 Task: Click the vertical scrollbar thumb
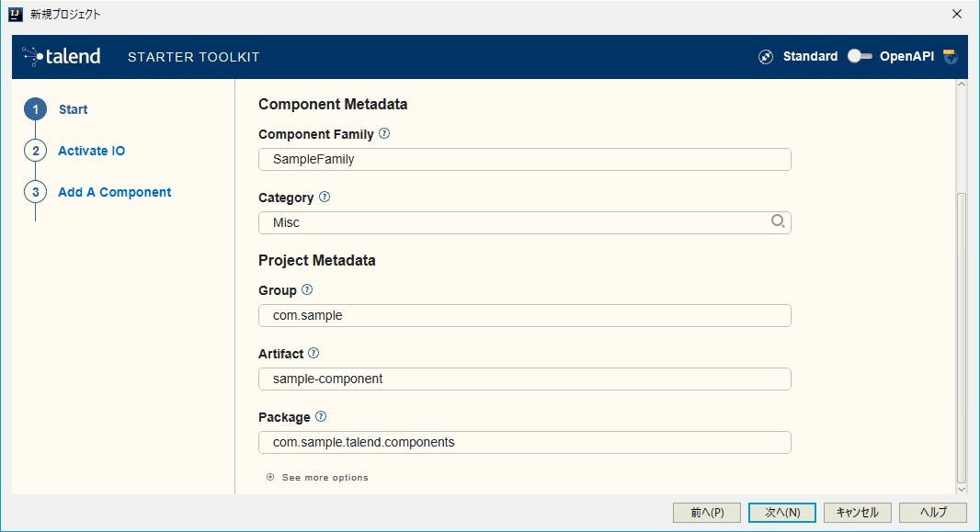(x=962, y=337)
